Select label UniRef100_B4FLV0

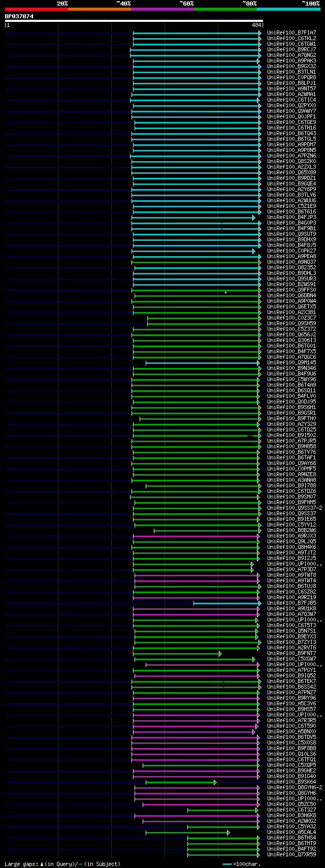(x=291, y=396)
